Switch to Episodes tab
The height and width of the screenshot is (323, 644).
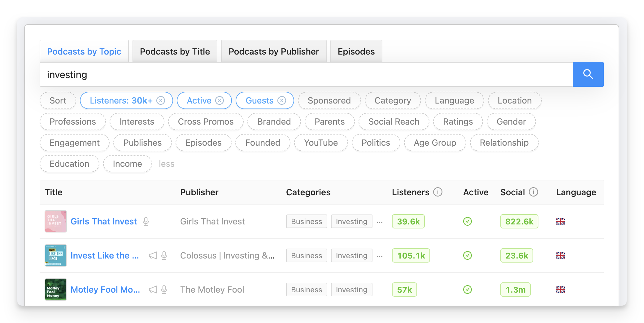point(356,51)
